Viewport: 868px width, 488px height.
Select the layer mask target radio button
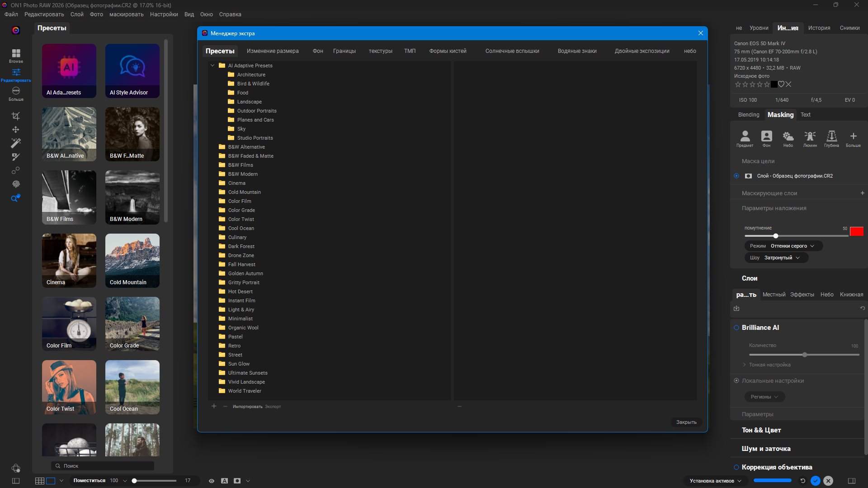[736, 176]
